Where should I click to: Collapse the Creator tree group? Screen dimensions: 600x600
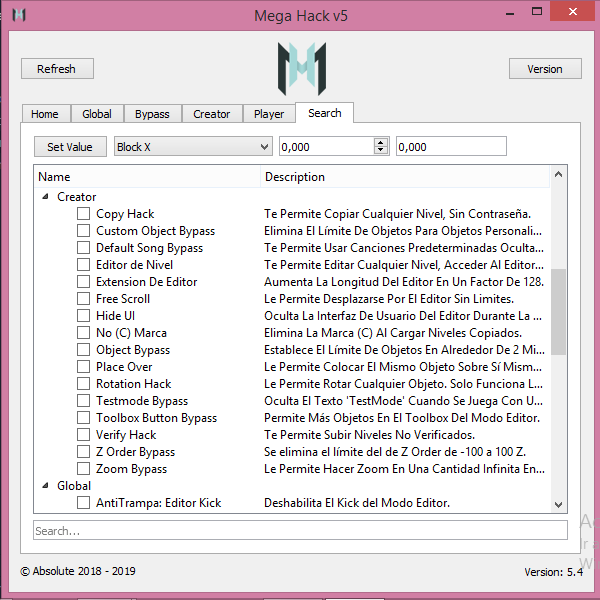(x=46, y=197)
